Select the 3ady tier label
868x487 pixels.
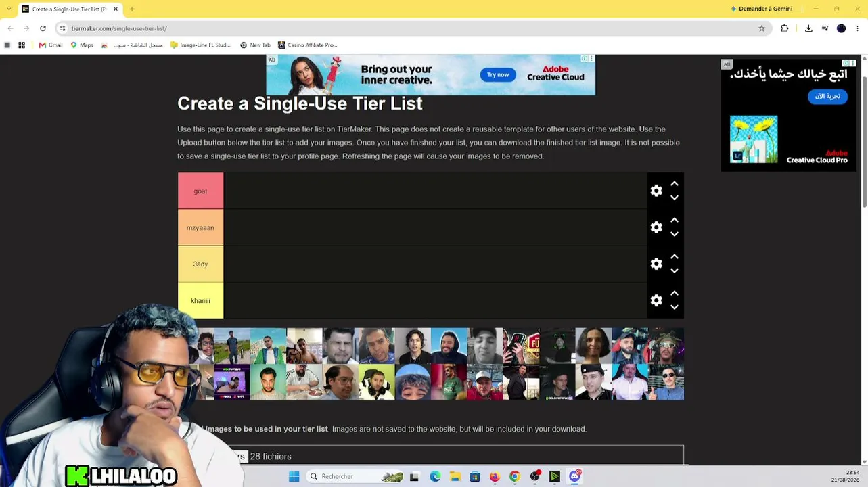200,264
